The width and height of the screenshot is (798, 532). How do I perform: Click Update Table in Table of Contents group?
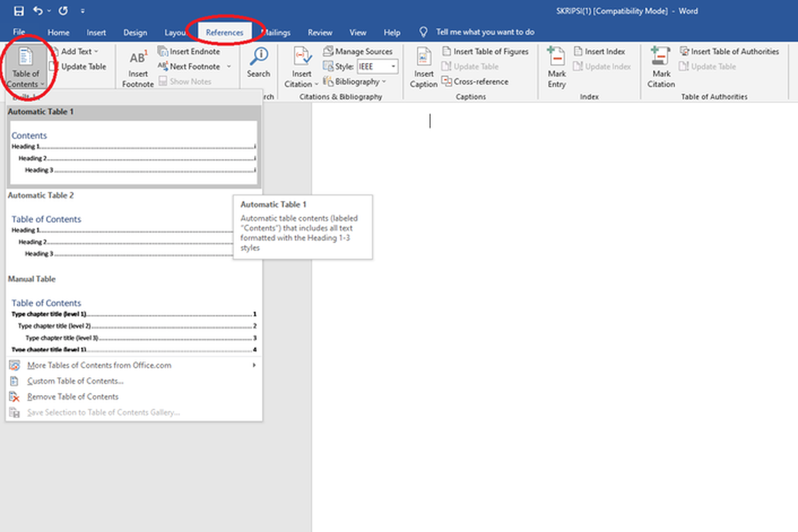point(78,66)
